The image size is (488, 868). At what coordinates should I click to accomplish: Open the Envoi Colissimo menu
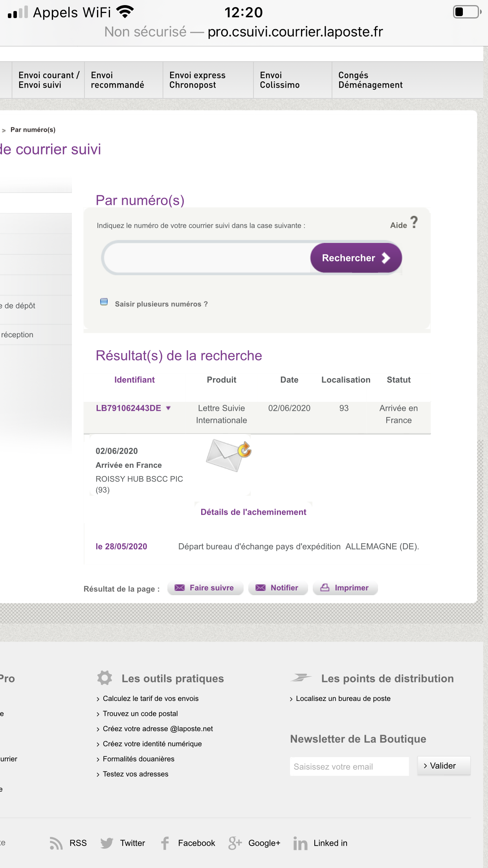(x=293, y=80)
